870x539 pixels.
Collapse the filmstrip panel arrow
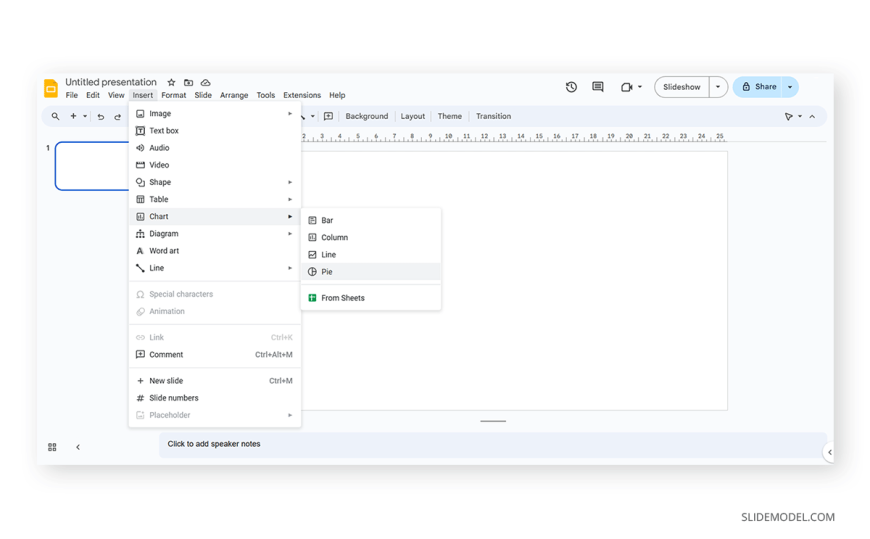coord(78,447)
